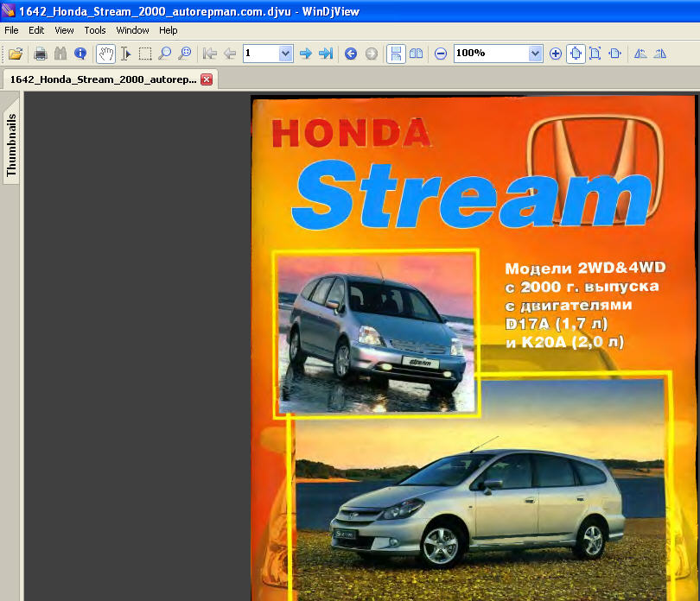700x601 pixels.
Task: Navigate forward with the grey circle arrow
Action: pyautogui.click(x=371, y=54)
